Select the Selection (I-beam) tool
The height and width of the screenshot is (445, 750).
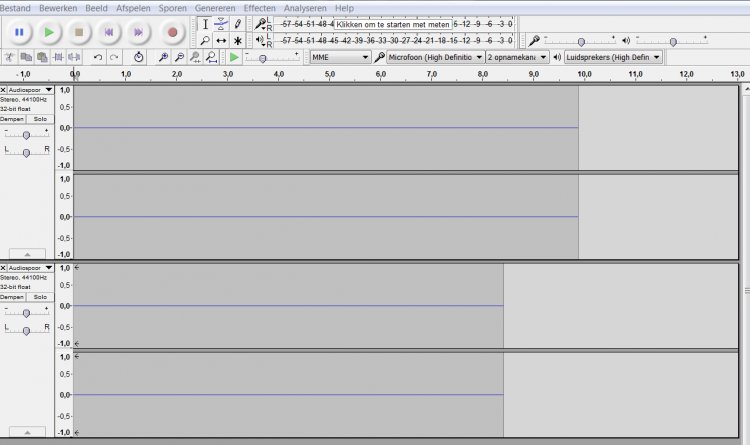205,24
